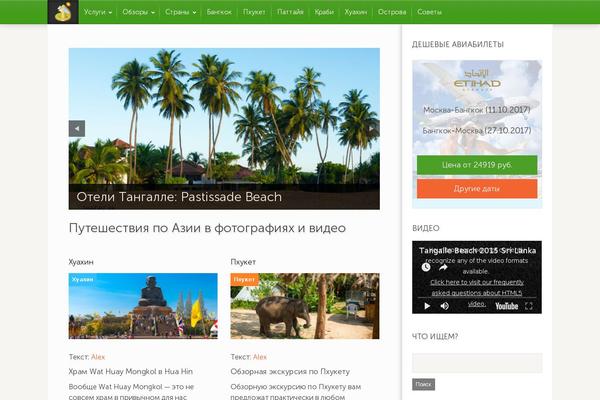Click the Watch later clock icon in the video
This screenshot has width=600, height=400.
[426, 267]
